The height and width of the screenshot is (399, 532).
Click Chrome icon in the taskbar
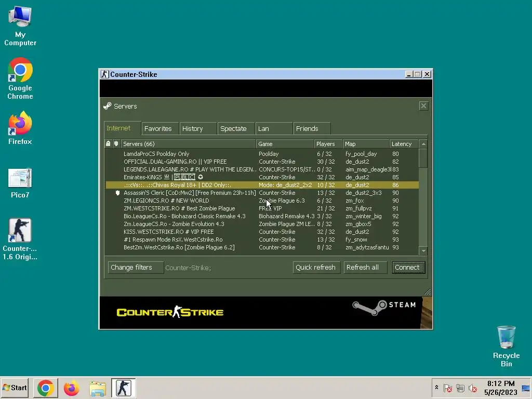46,388
